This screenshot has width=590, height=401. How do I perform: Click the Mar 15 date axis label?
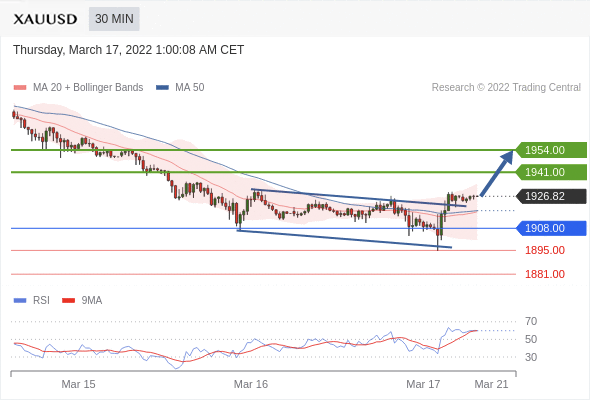point(78,384)
